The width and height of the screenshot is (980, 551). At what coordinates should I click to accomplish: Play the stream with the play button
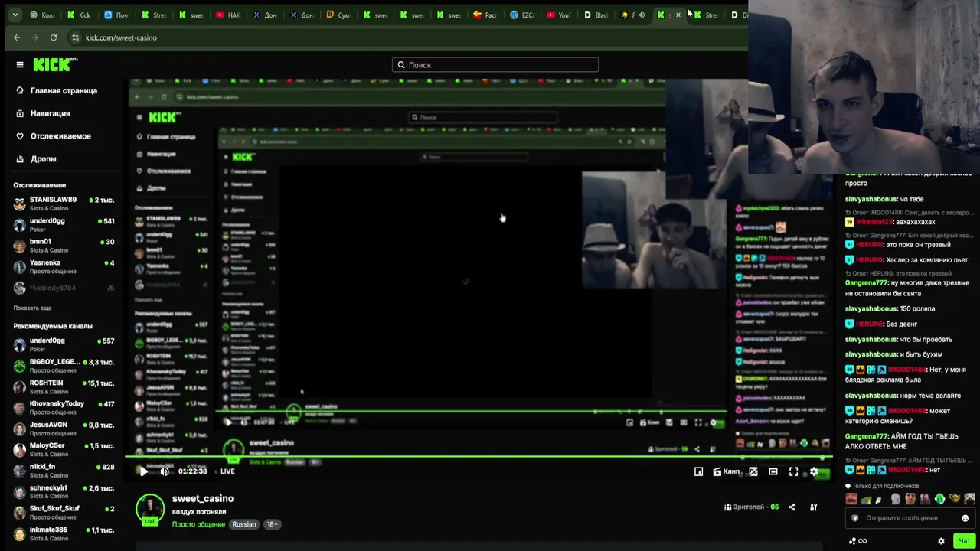pyautogui.click(x=143, y=471)
